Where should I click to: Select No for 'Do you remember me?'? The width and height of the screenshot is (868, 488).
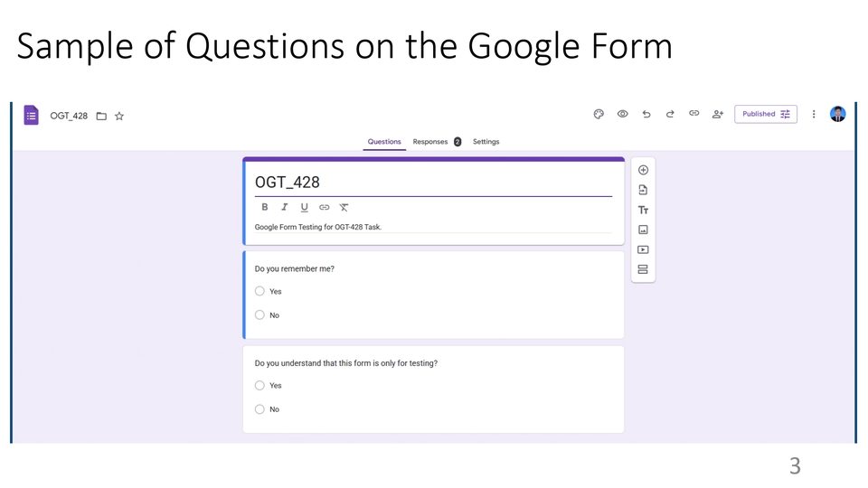pyautogui.click(x=259, y=315)
